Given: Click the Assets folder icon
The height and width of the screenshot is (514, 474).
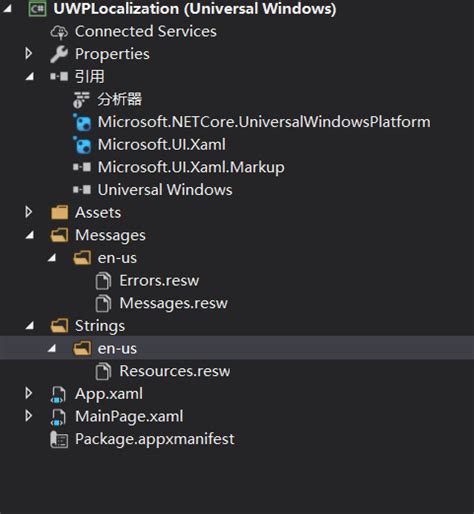Looking at the screenshot, I should [60, 213].
